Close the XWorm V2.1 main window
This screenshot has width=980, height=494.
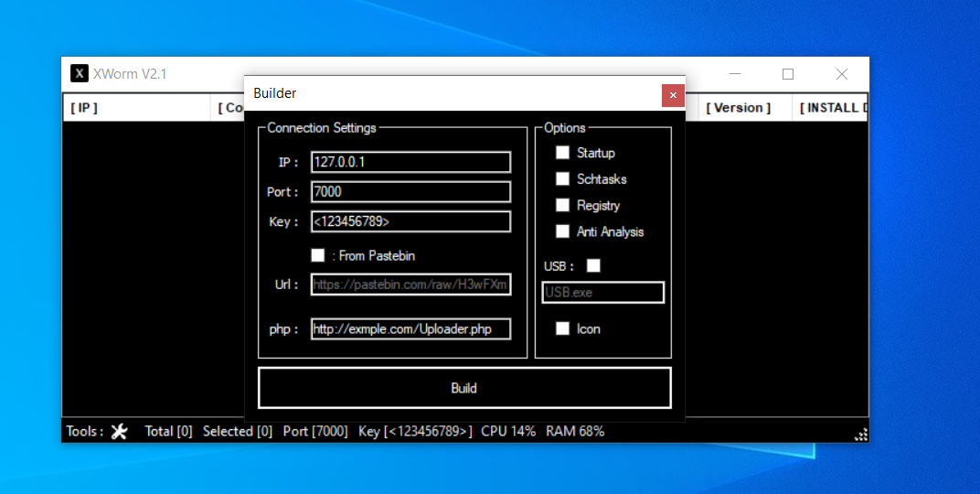(842, 74)
